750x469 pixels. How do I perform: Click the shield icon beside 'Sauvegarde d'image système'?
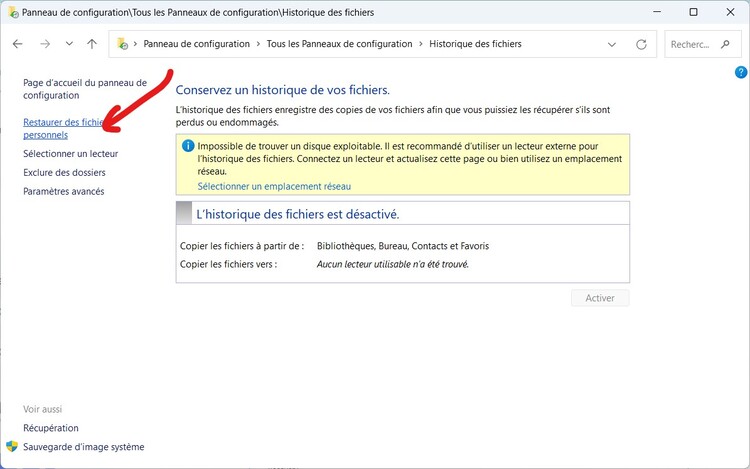click(x=12, y=447)
